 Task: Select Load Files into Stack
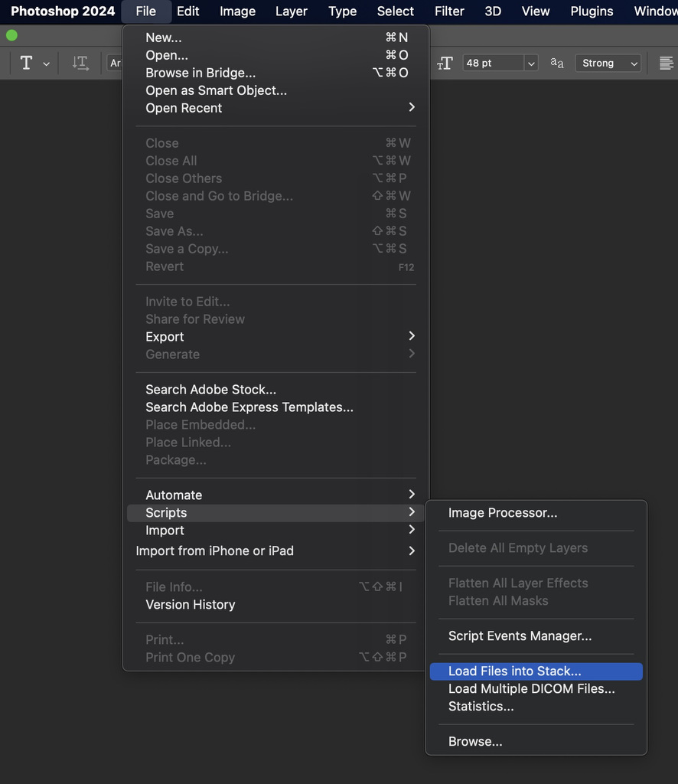514,671
